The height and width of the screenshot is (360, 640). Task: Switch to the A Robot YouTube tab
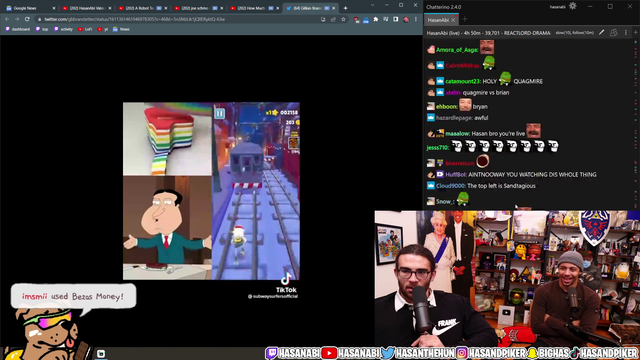coord(142,8)
